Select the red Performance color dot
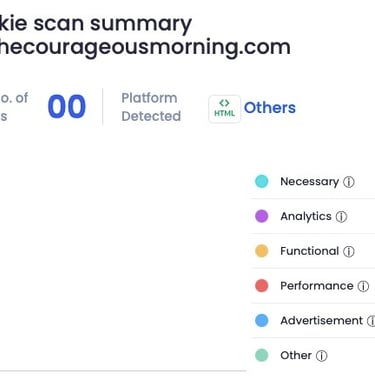The height and width of the screenshot is (380, 375). point(262,286)
